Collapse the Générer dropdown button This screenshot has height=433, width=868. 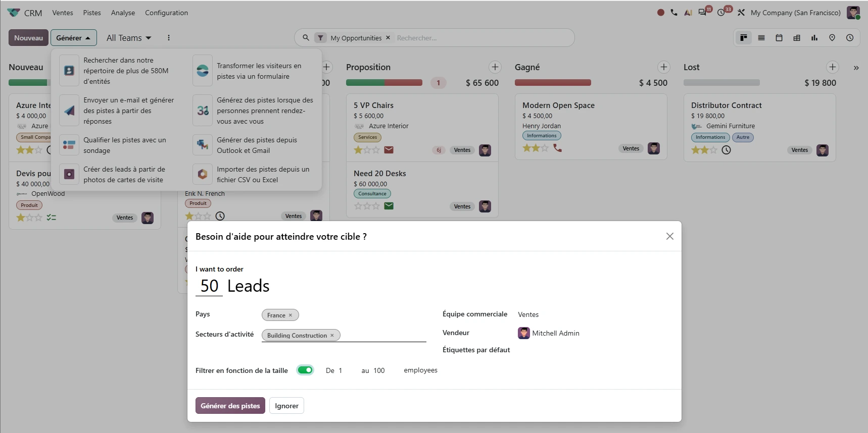coord(74,38)
